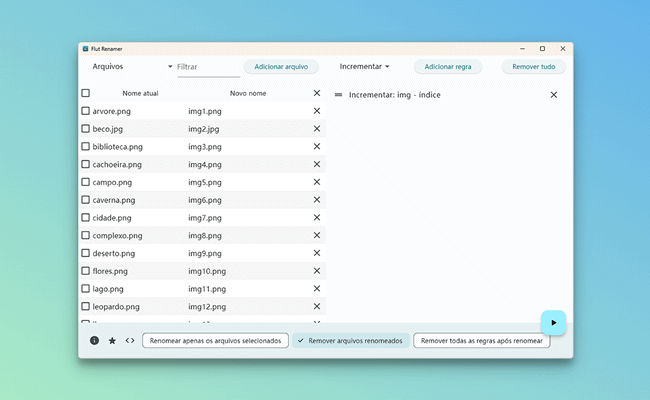
Task: Click the star rating icon
Action: pyautogui.click(x=112, y=340)
